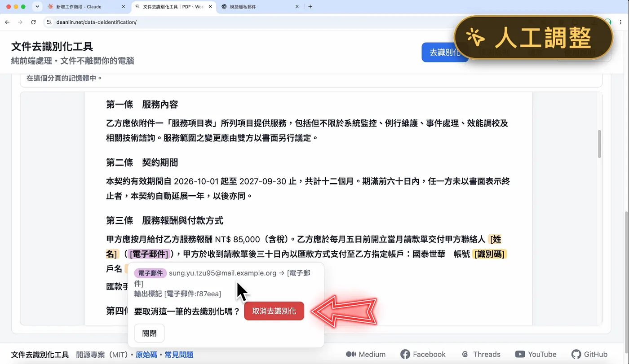Go forward in browser history
The width and height of the screenshot is (629, 364).
[20, 22]
